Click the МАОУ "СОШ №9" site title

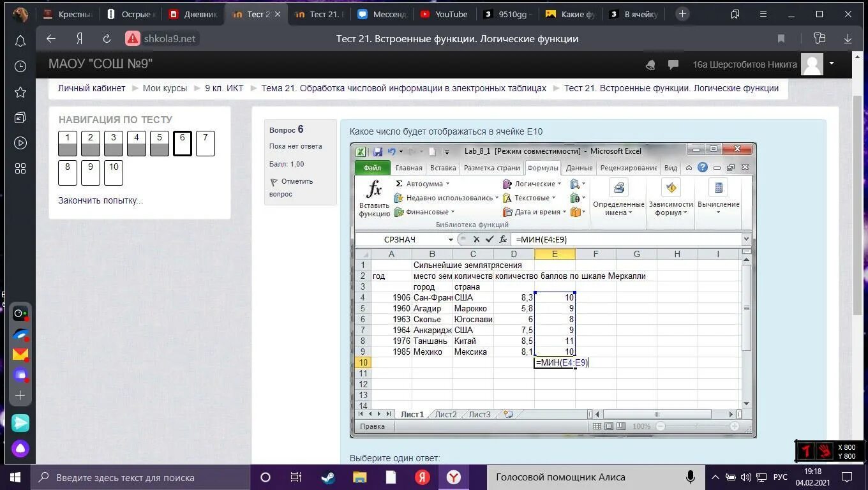pyautogui.click(x=100, y=64)
